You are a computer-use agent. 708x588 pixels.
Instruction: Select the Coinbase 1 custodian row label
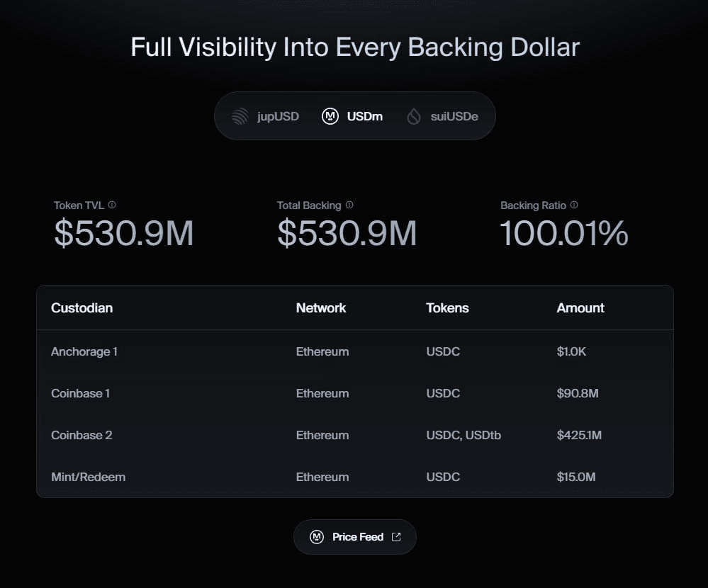[80, 393]
